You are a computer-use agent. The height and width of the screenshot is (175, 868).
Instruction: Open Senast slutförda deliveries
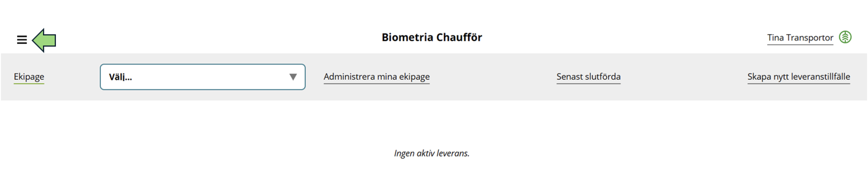coord(588,77)
